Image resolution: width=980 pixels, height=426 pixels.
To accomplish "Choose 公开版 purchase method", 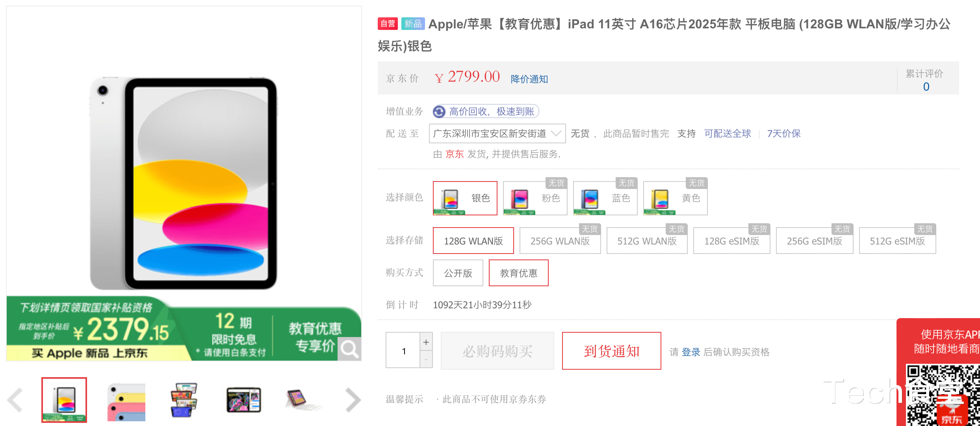I will point(458,273).
